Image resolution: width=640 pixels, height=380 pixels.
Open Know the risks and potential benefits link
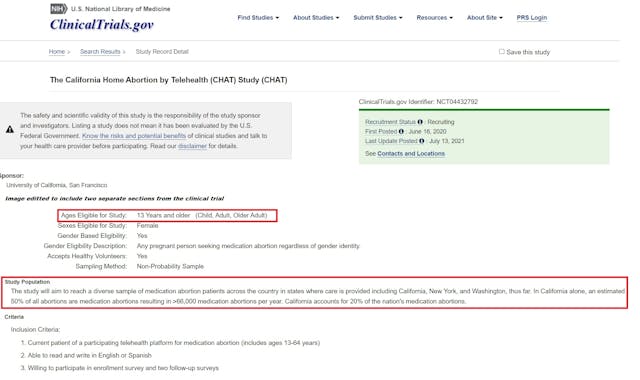(x=134, y=136)
